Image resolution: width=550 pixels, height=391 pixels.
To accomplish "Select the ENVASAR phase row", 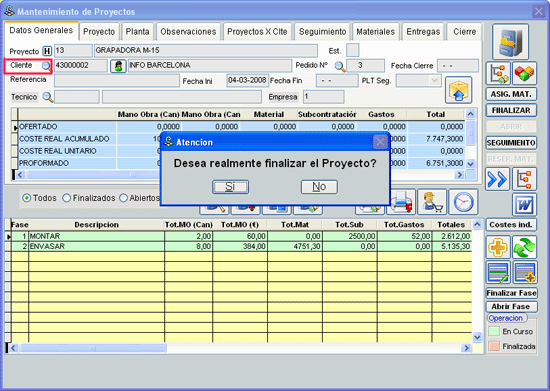I will (241, 247).
